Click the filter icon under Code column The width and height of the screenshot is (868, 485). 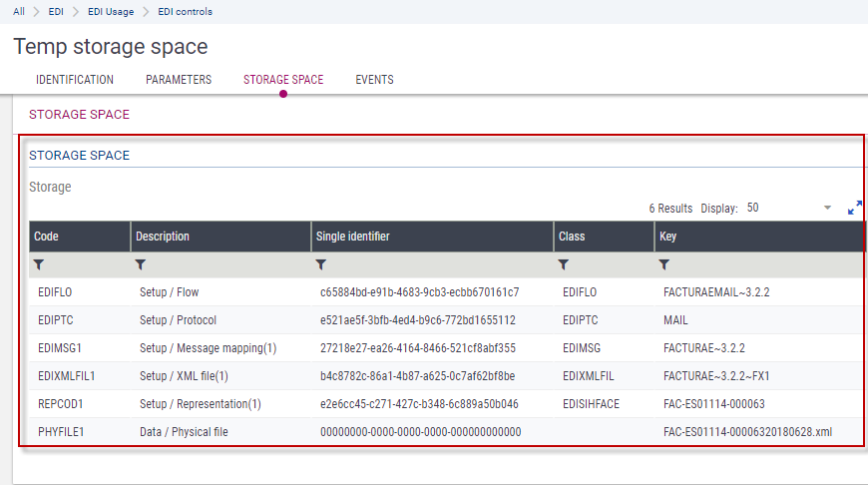(39, 264)
